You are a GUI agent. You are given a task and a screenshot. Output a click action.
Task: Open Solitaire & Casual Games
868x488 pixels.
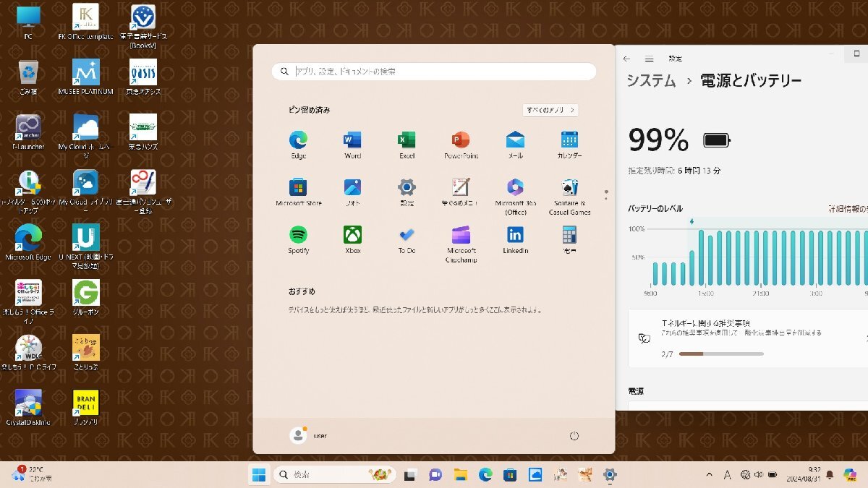(x=569, y=197)
